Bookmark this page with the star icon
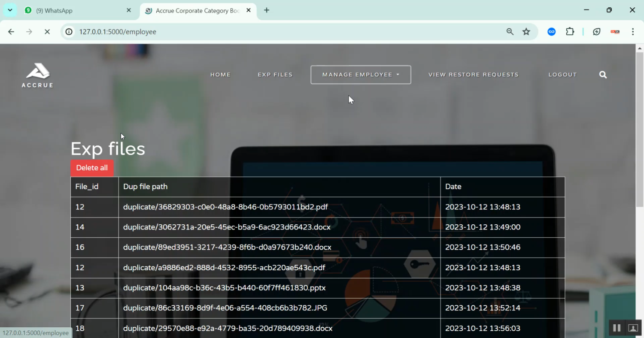Screen dimensions: 644x338 (526, 32)
